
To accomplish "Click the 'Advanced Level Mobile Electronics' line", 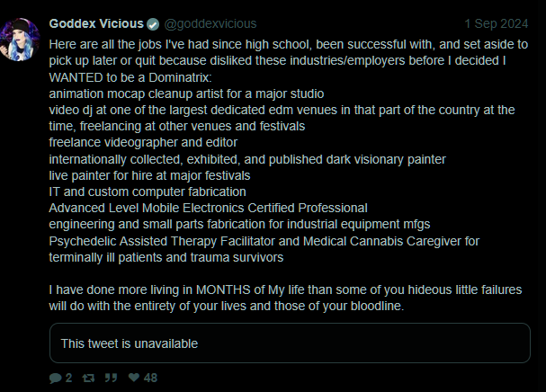I will (208, 207).
